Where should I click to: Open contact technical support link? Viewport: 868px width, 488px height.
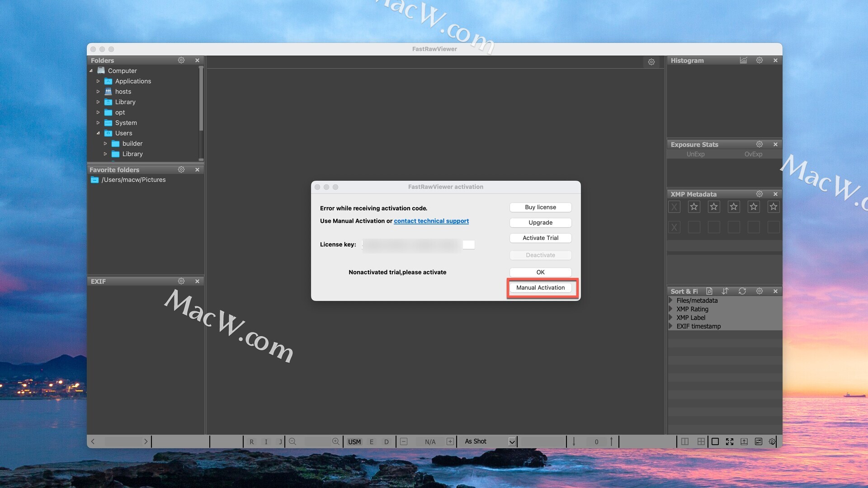click(x=431, y=221)
